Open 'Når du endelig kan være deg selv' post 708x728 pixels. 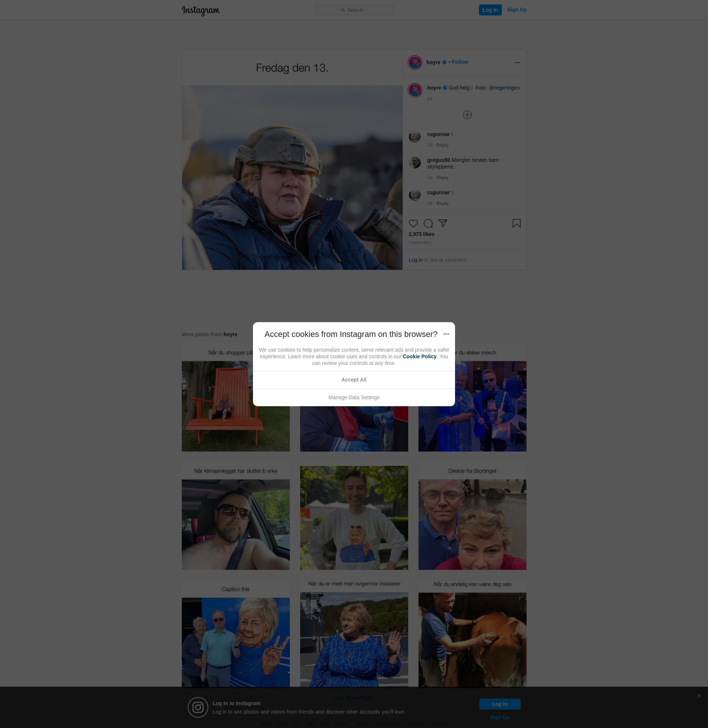pos(472,634)
